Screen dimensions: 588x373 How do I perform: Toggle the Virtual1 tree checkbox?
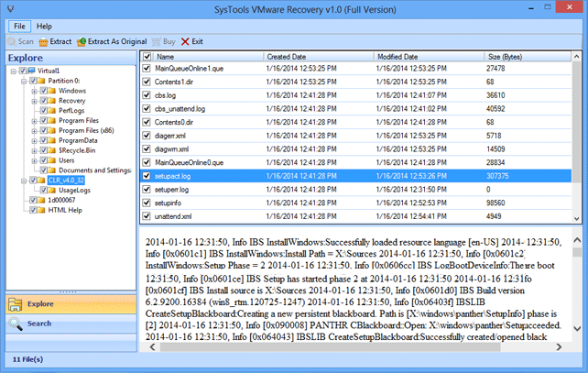23,71
